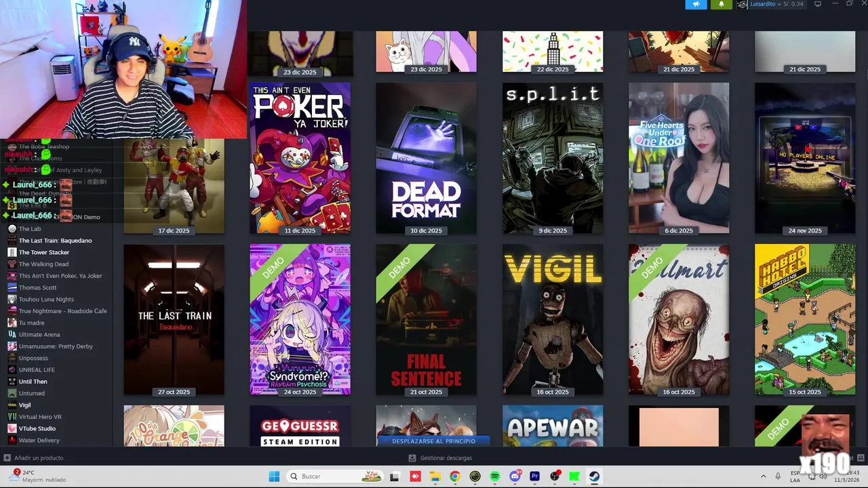Open Adobe Premiere Pro from the taskbar
868x488 pixels.
click(534, 476)
